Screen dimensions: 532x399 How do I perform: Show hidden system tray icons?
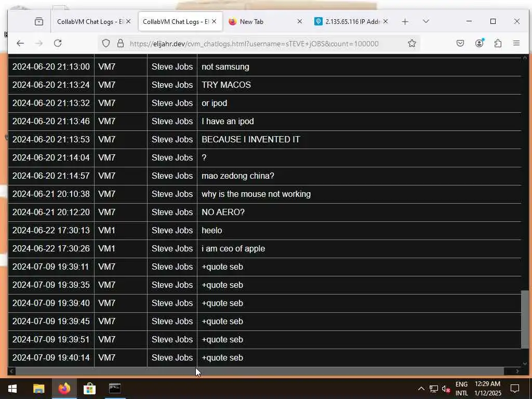421,389
